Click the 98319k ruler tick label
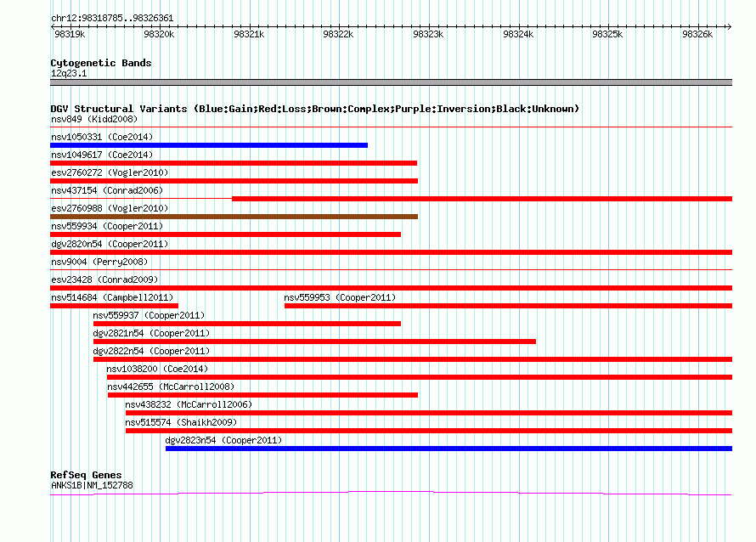This screenshot has height=542, width=756. pyautogui.click(x=70, y=34)
